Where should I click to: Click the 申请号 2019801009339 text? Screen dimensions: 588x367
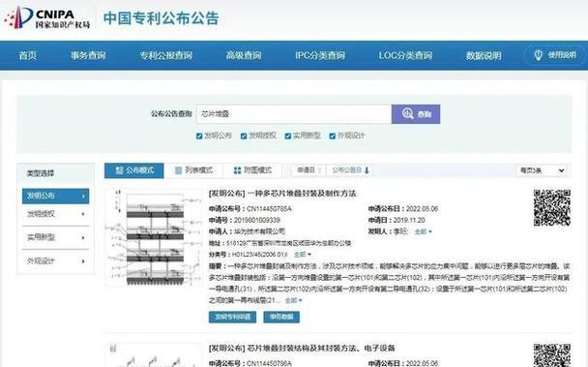pos(244,220)
